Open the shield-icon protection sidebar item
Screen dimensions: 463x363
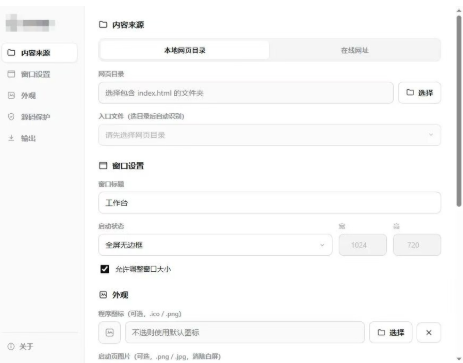(39, 117)
